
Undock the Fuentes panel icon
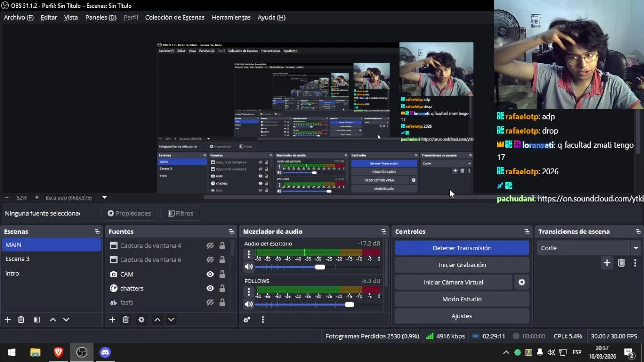(x=231, y=232)
